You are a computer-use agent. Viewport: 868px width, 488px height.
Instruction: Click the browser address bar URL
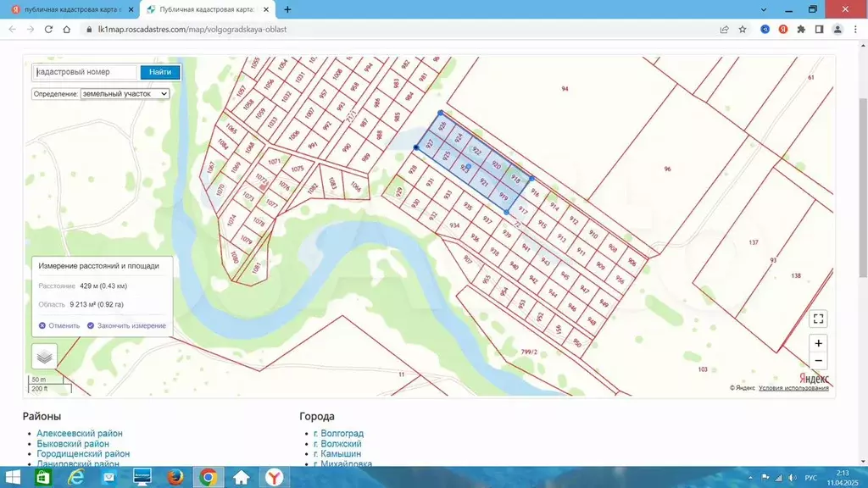point(192,30)
